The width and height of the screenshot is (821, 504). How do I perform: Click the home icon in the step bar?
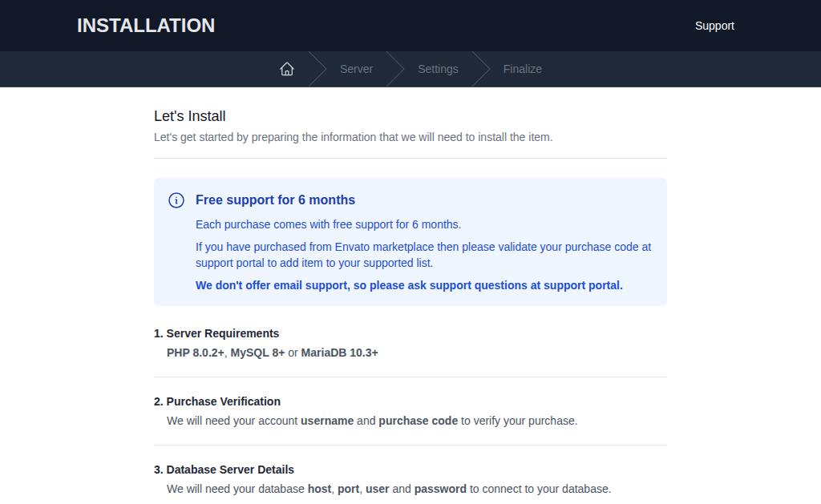coord(287,69)
